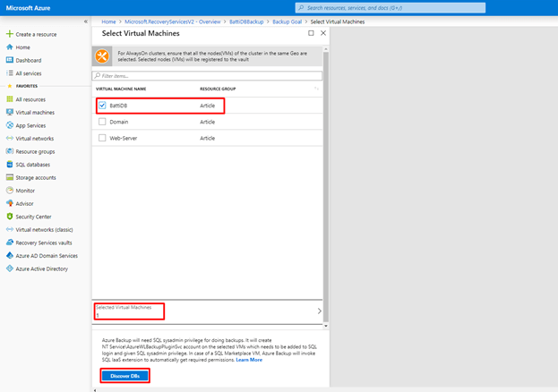Maximize the Select Virtual Machines blade

click(311, 33)
